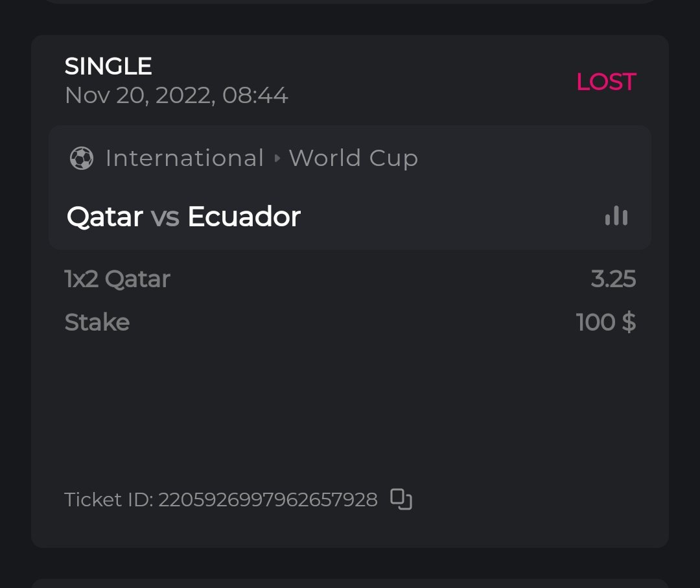
Task: Tap the Ecuador team name
Action: [244, 217]
